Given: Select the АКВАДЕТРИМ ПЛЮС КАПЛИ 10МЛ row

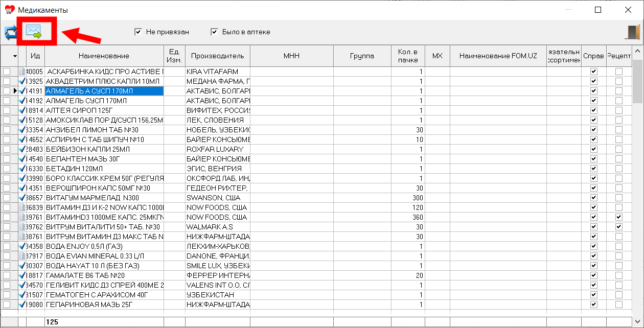Looking at the screenshot, I should [x=104, y=81].
